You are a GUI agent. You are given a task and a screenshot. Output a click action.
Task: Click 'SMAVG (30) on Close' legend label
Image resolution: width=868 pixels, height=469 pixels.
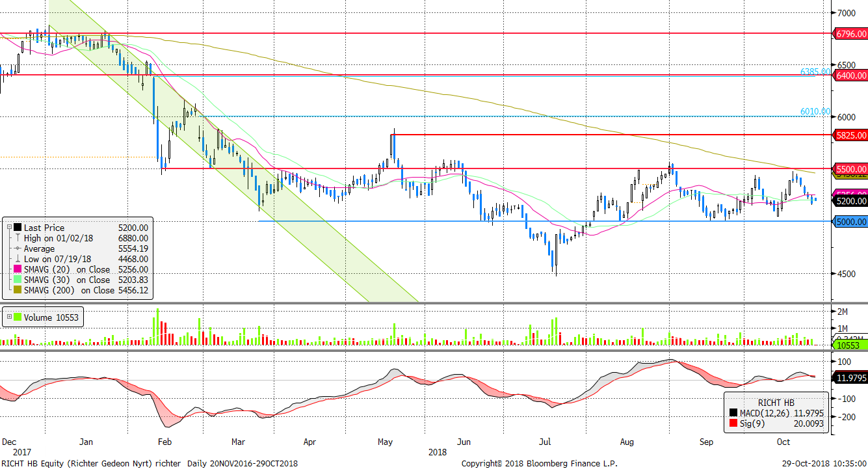tap(67, 280)
